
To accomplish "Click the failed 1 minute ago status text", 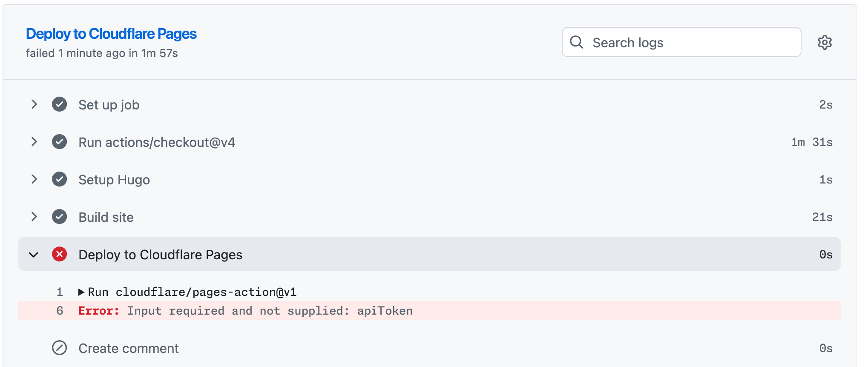I will pos(102,53).
